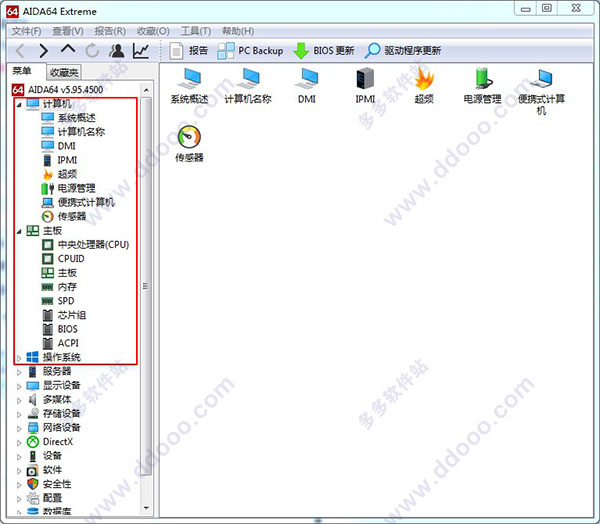Go forward with the right arrow toolbar icon
This screenshot has height=524, width=600.
pyautogui.click(x=44, y=51)
